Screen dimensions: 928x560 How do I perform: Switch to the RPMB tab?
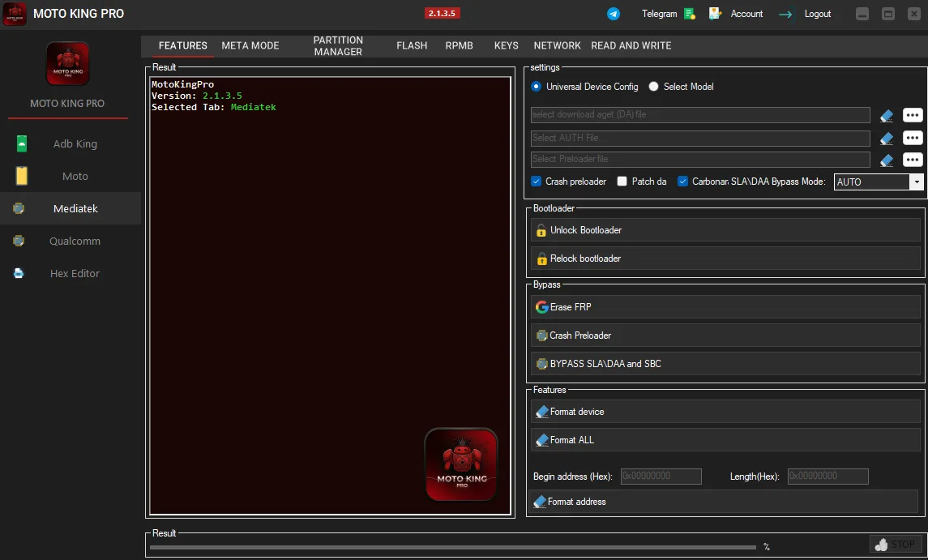[x=460, y=45]
